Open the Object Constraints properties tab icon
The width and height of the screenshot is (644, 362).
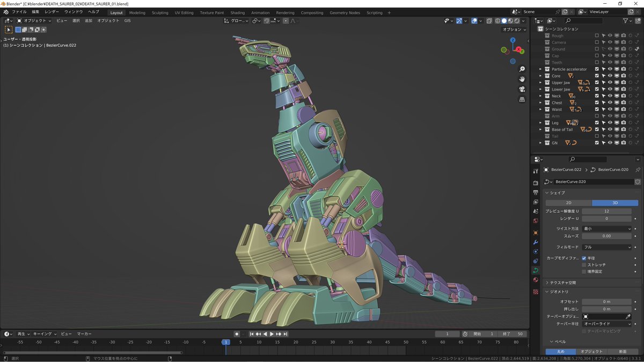535,261
